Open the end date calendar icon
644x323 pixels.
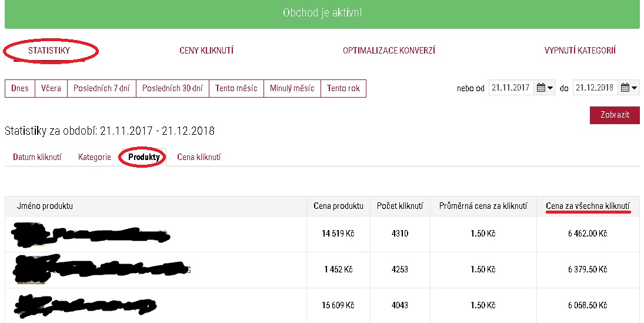click(x=629, y=88)
